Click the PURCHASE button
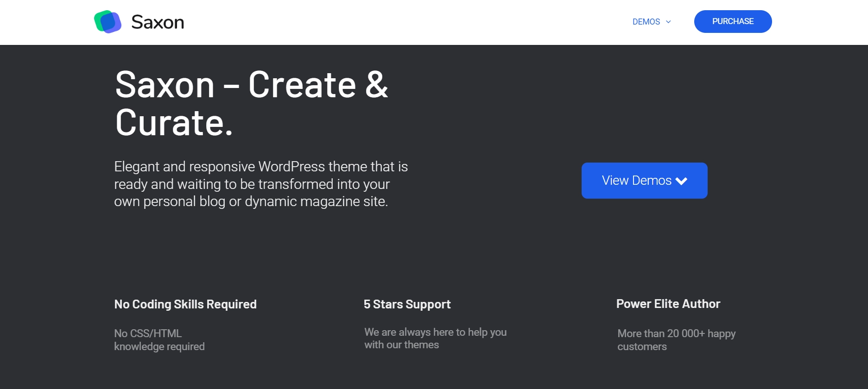The width and height of the screenshot is (868, 389). pyautogui.click(x=733, y=21)
